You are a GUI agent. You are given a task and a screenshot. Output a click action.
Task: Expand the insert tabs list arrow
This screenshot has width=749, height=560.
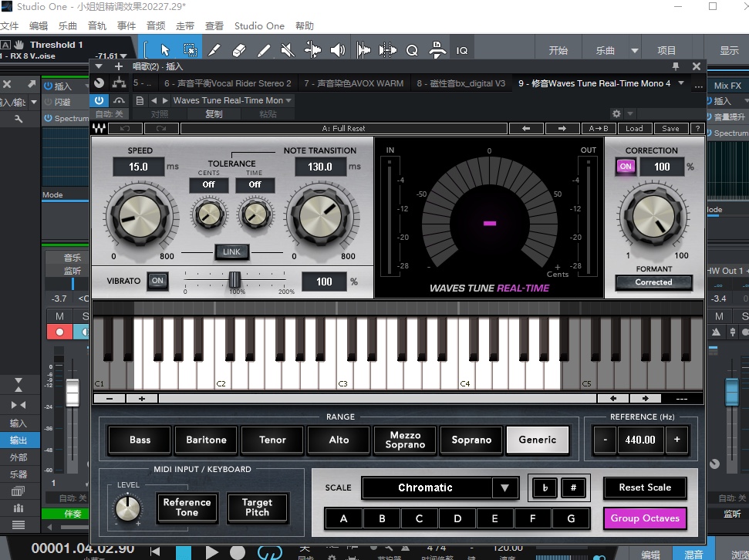[x=681, y=83]
